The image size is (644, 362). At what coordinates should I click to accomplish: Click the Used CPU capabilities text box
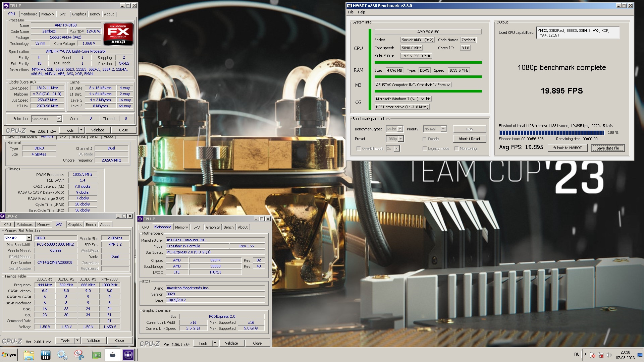578,33
